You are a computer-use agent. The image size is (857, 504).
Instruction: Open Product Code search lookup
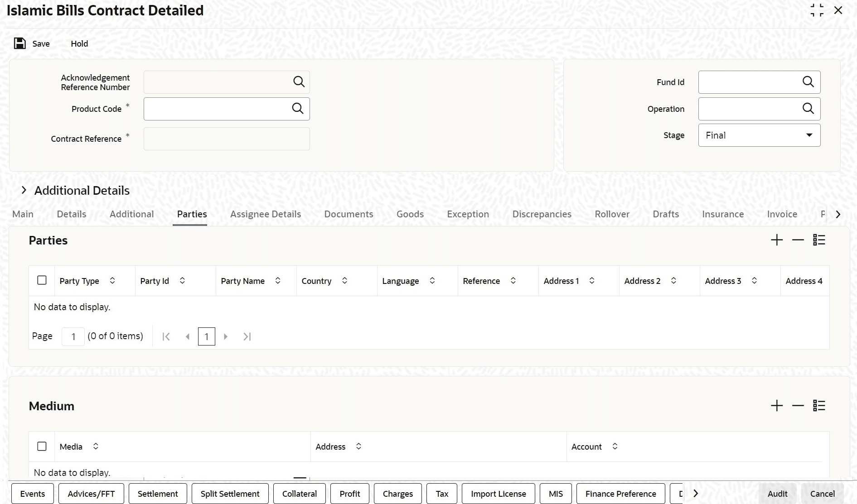click(298, 109)
